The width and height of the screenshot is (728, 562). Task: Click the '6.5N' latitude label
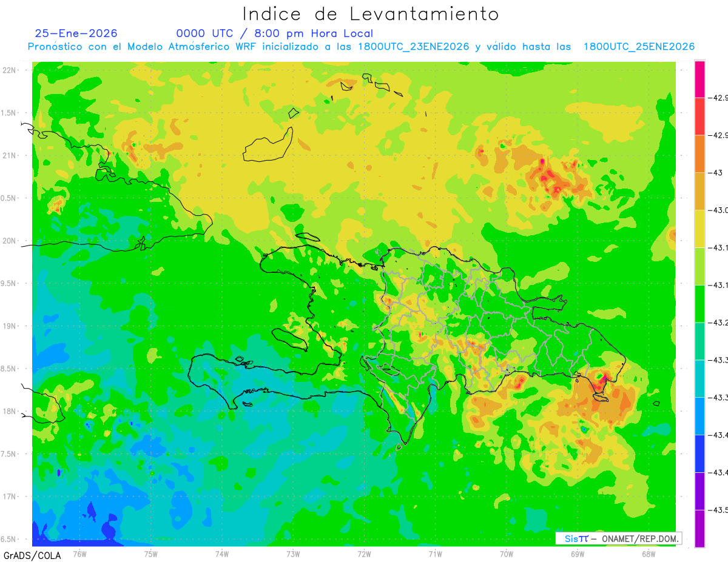click(x=8, y=539)
